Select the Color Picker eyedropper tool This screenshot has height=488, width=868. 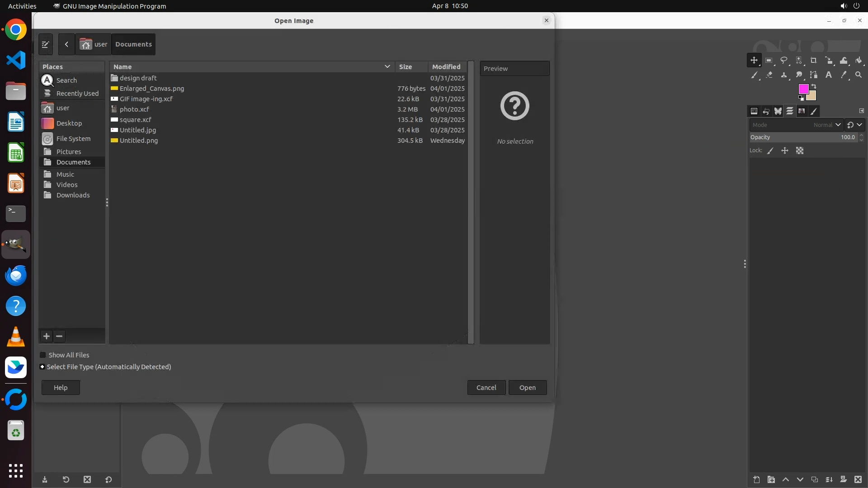[844, 75]
